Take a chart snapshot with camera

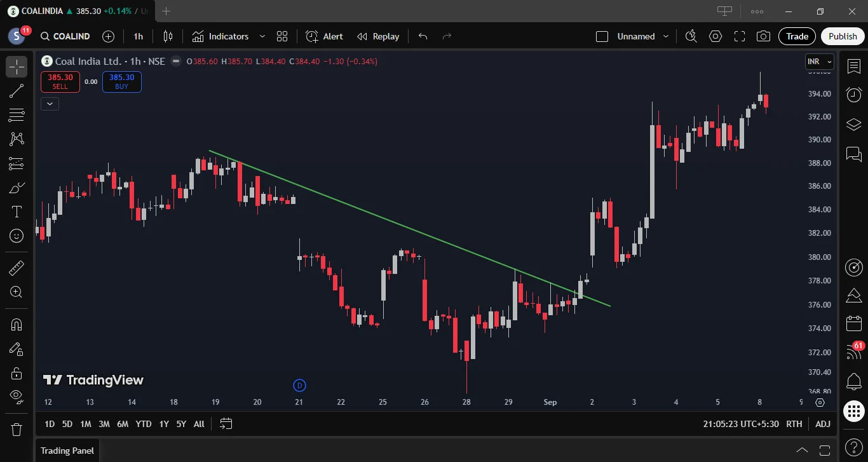pos(764,36)
